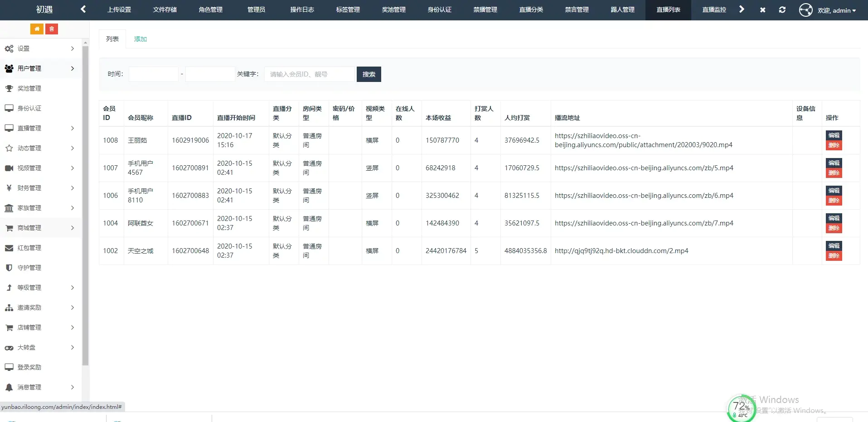Click 编辑 edit for member 1008
Screen dimensions: 868x422
pos(834,135)
